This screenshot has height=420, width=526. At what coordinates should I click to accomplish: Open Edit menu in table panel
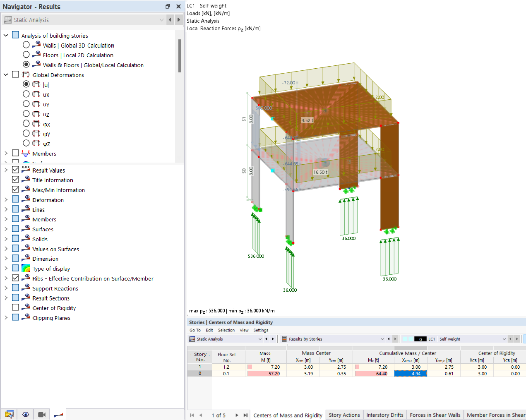point(209,330)
